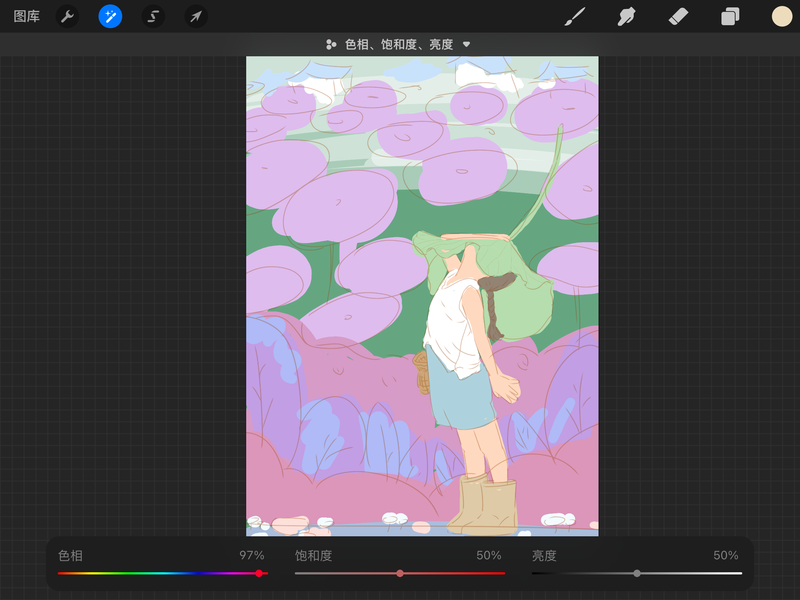Click the 亮度 brightness slider handle

pyautogui.click(x=637, y=573)
